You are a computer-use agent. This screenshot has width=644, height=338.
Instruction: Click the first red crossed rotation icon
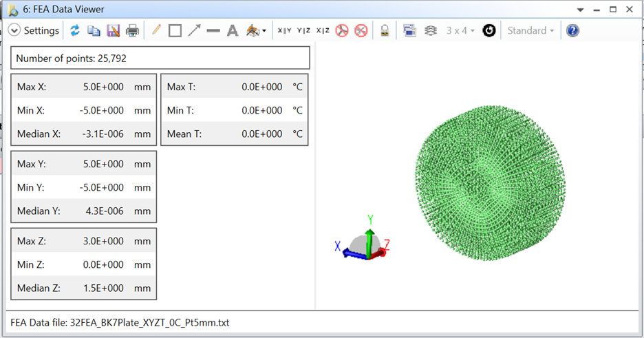(x=342, y=30)
